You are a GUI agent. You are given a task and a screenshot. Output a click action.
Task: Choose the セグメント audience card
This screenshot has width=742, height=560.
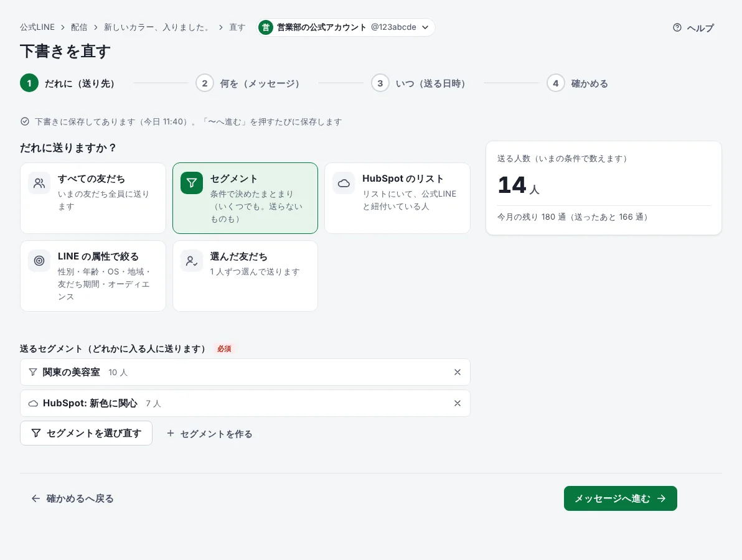tap(245, 198)
